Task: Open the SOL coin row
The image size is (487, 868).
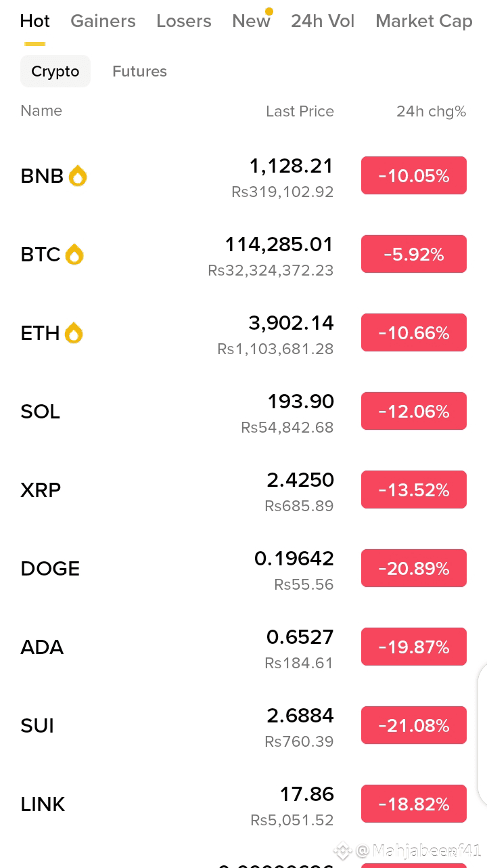Action: tap(243, 412)
